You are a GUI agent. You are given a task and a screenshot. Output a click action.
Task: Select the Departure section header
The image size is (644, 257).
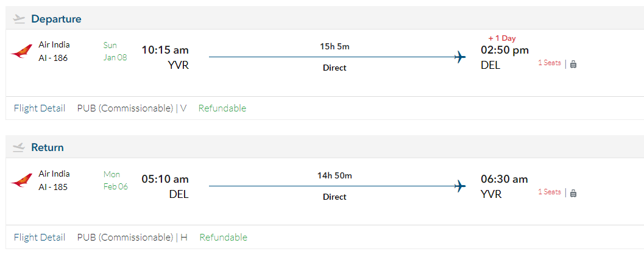pyautogui.click(x=56, y=19)
